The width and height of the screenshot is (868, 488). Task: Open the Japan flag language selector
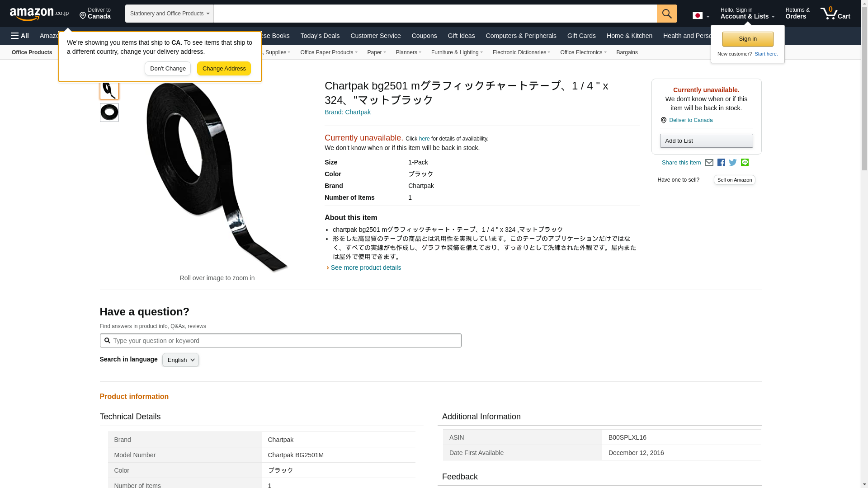click(701, 16)
